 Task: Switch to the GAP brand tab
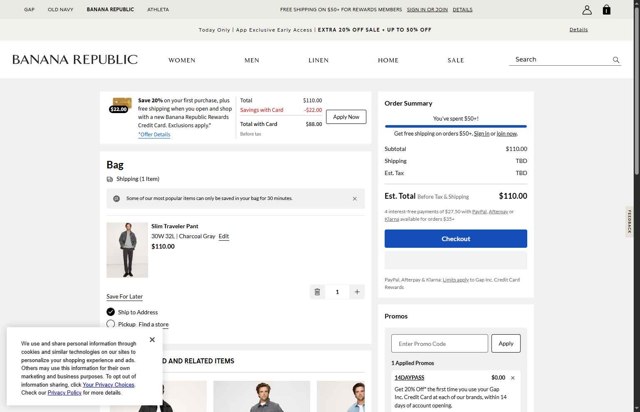pyautogui.click(x=29, y=9)
